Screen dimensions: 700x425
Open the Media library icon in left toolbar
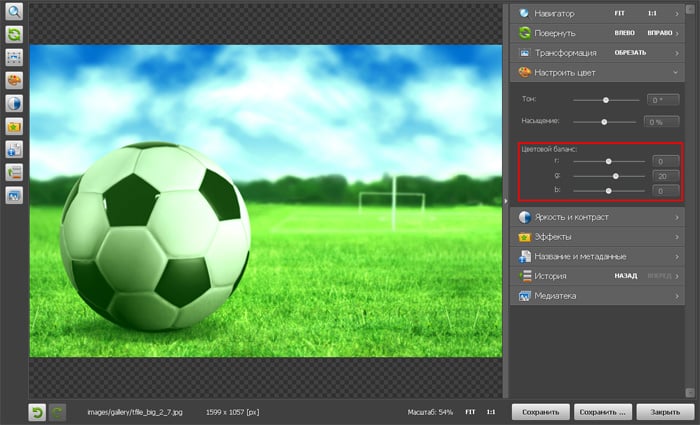coord(14,196)
